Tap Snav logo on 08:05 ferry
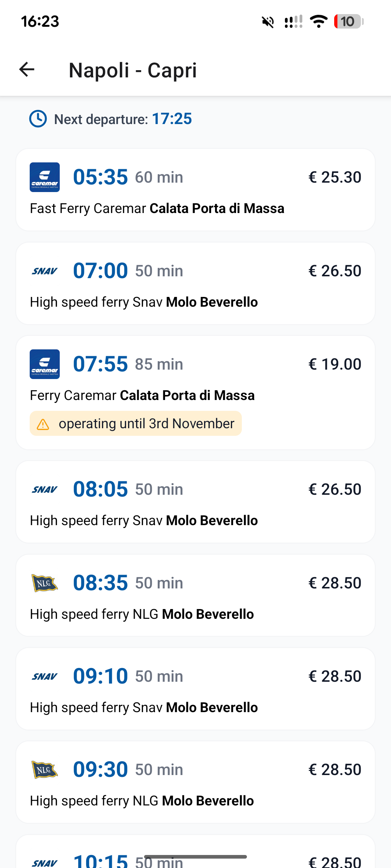This screenshot has height=868, width=391. click(x=45, y=489)
